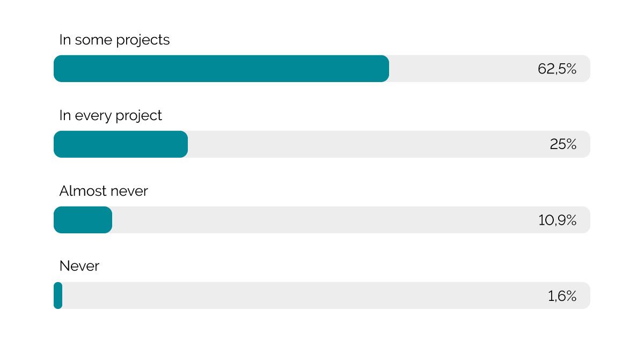Screen dimensions: 644x354
Task: Click the word "every" in the second label
Action: [x=93, y=116]
